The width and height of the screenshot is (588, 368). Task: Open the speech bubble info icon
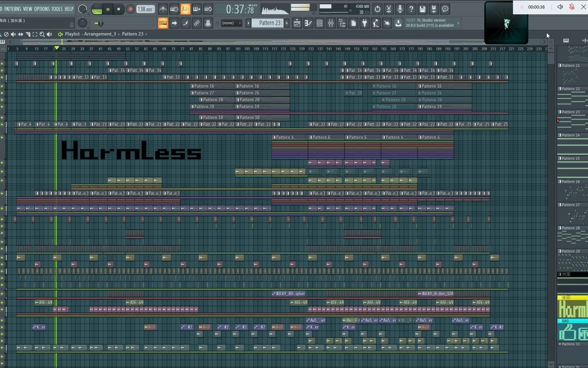(445, 9)
